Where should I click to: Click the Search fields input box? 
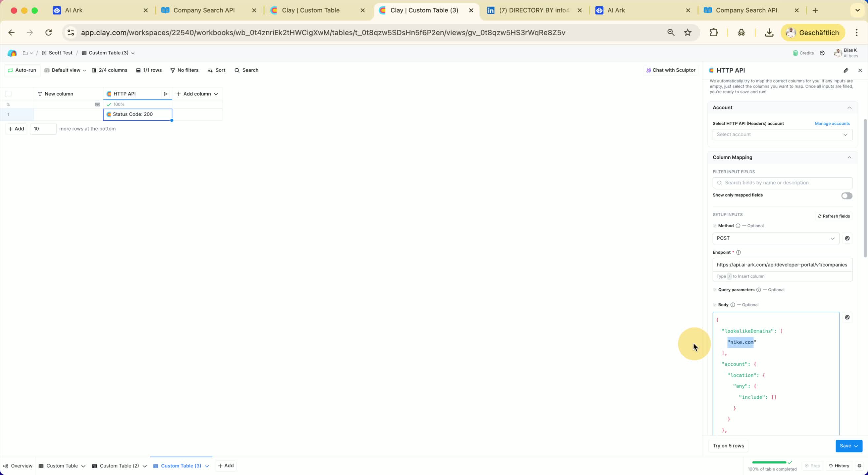point(782,183)
